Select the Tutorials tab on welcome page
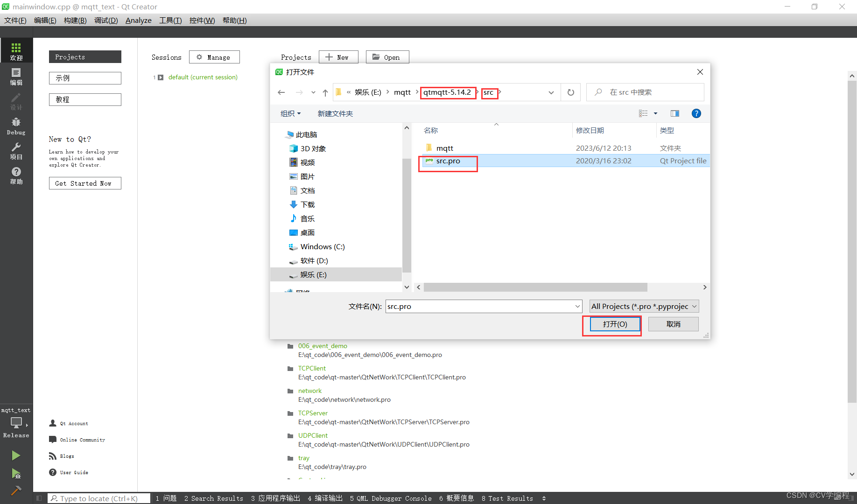The height and width of the screenshot is (504, 857). (x=85, y=99)
